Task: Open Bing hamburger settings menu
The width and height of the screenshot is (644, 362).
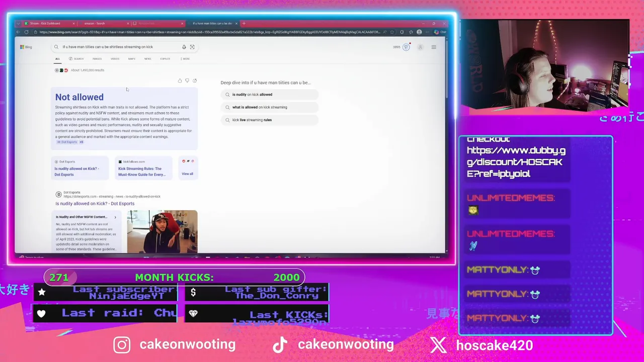Action: point(434,47)
